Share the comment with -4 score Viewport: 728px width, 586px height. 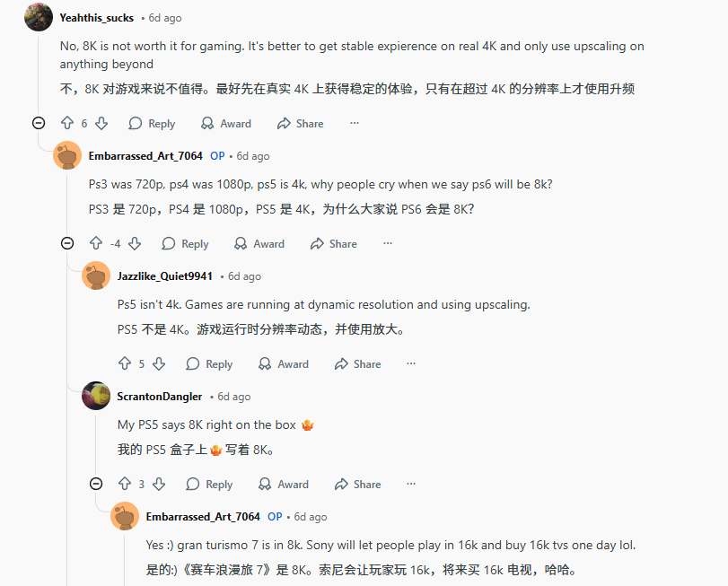click(x=333, y=244)
